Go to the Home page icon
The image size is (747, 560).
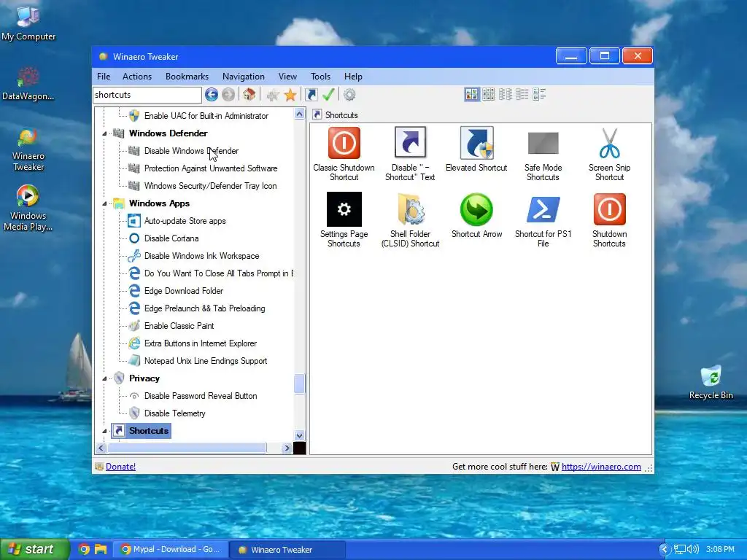249,95
